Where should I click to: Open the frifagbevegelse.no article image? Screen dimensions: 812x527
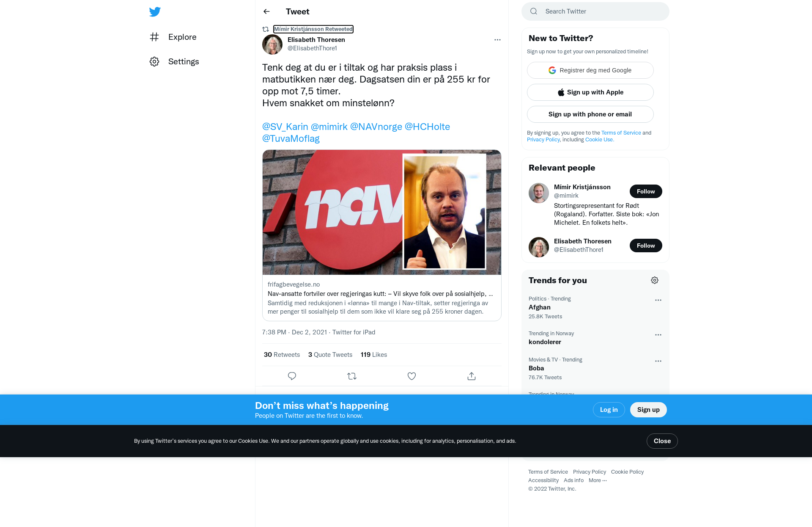pos(382,212)
